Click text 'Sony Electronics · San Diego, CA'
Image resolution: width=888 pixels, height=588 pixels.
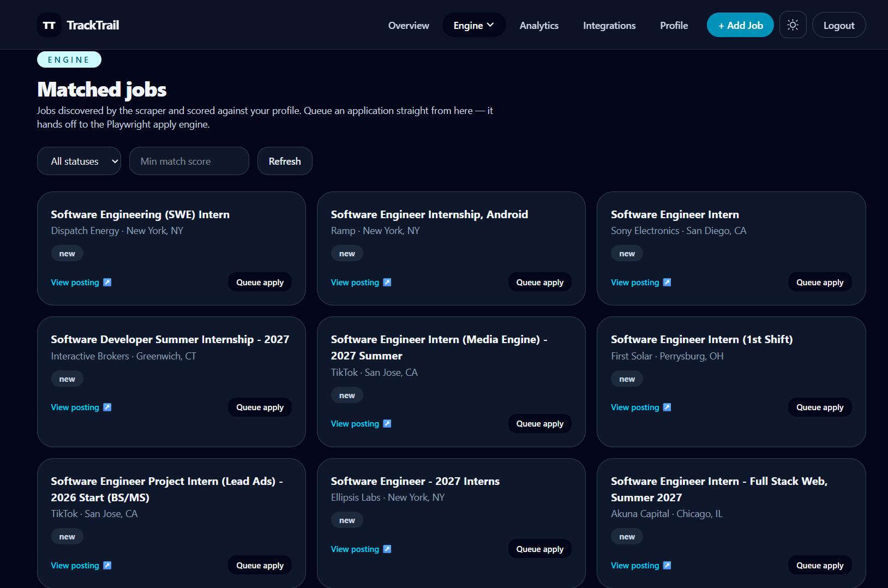679,231
